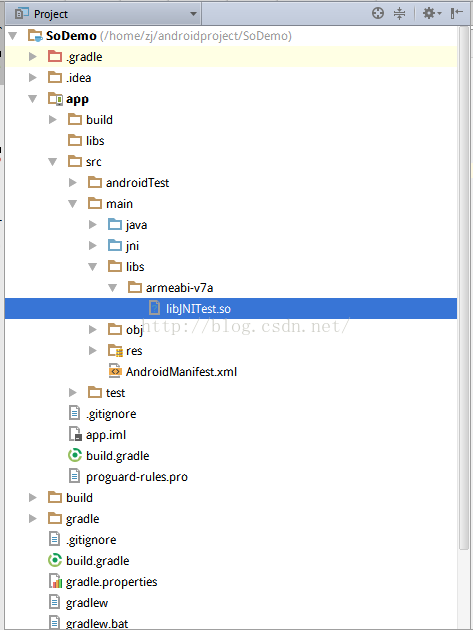Expand the res folder

(93, 350)
